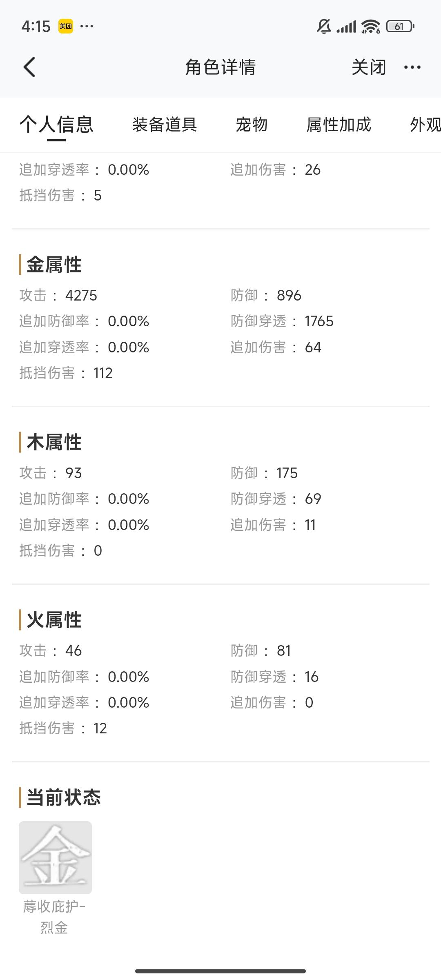Switch to the 装备道具 tab

(x=165, y=125)
